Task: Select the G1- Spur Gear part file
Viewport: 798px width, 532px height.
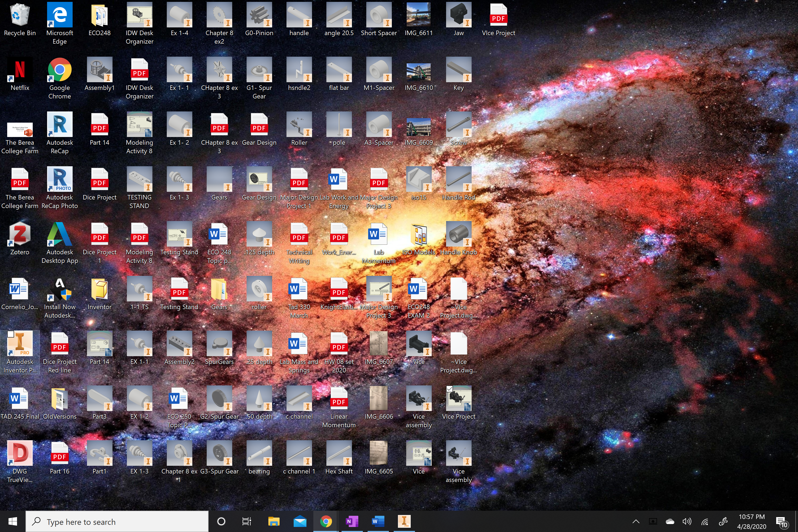Action: (x=259, y=78)
